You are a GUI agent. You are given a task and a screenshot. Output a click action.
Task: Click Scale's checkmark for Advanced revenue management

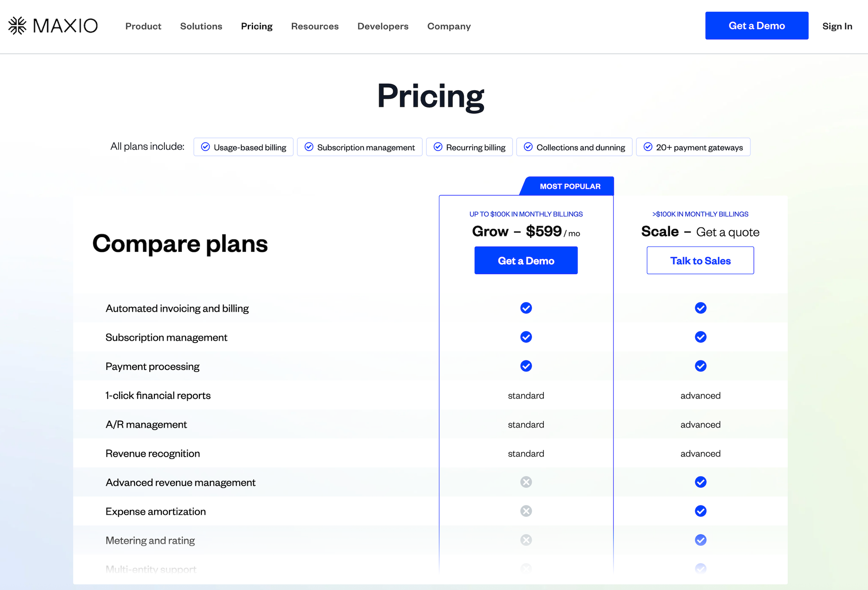pyautogui.click(x=700, y=482)
